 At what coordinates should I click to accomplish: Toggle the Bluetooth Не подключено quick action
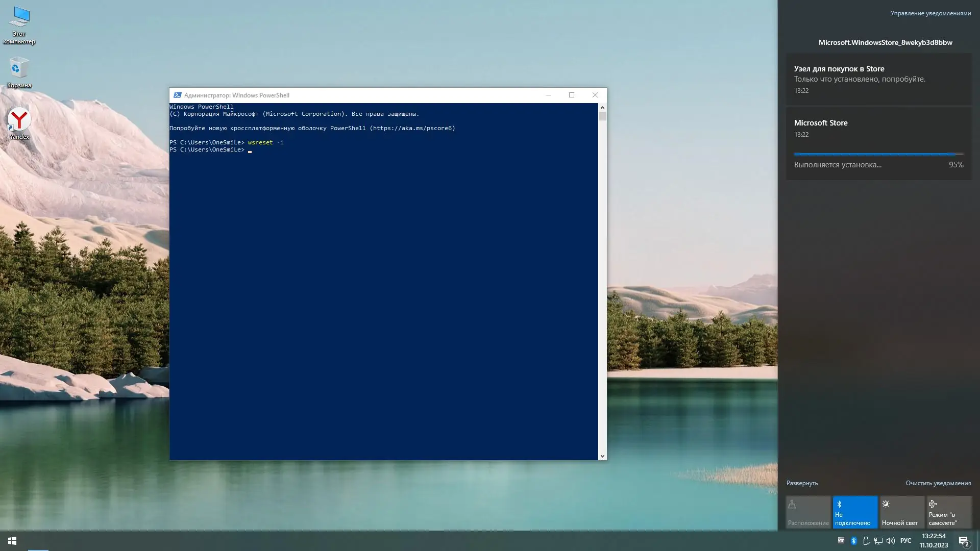(855, 512)
